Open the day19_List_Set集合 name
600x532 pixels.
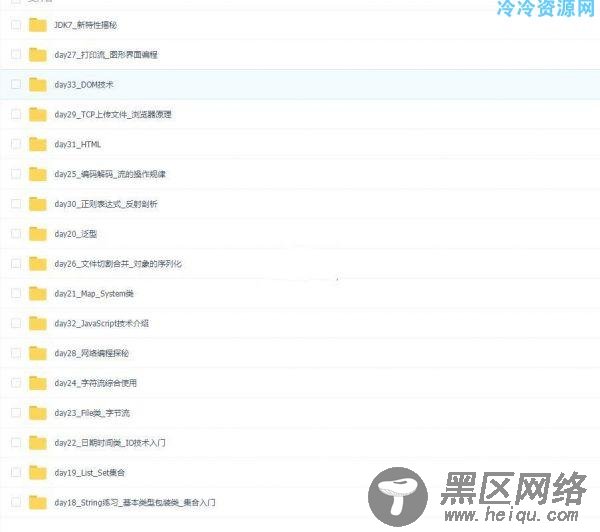click(90, 473)
